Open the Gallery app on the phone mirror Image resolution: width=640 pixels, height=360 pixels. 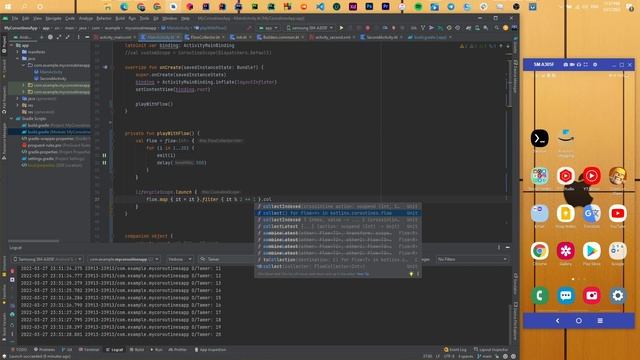click(x=566, y=251)
